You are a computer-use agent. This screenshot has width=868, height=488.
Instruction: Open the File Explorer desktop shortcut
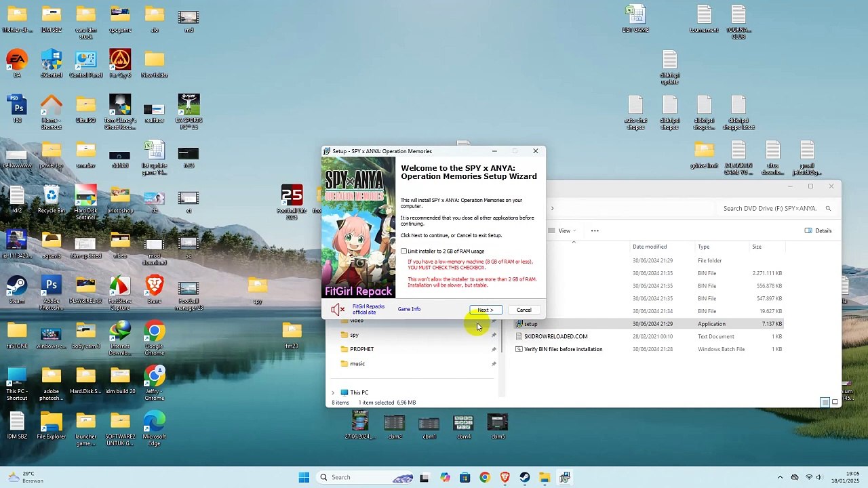[x=52, y=425]
